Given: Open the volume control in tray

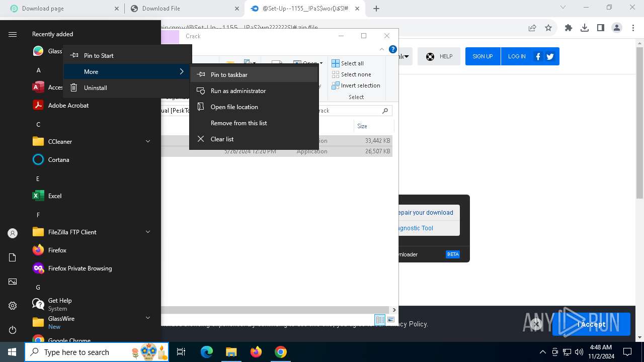Looking at the screenshot, I should point(579,352).
